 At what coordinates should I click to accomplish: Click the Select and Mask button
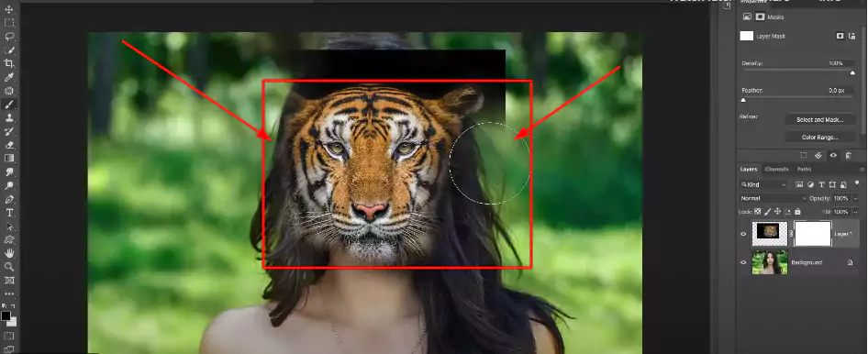pos(820,119)
